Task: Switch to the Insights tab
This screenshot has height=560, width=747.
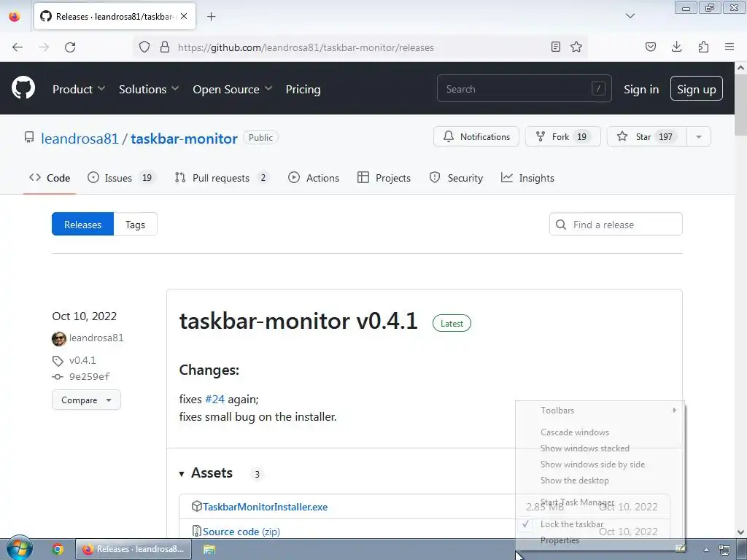Action: 527,178
